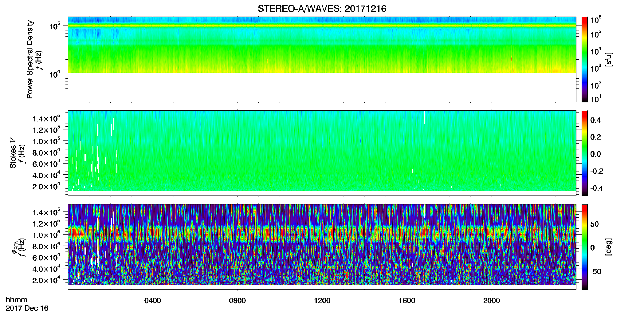Viewport: 644px width, 332px height.
Task: Click the Power Spectral Density axis label
Action: pyautogui.click(x=29, y=59)
